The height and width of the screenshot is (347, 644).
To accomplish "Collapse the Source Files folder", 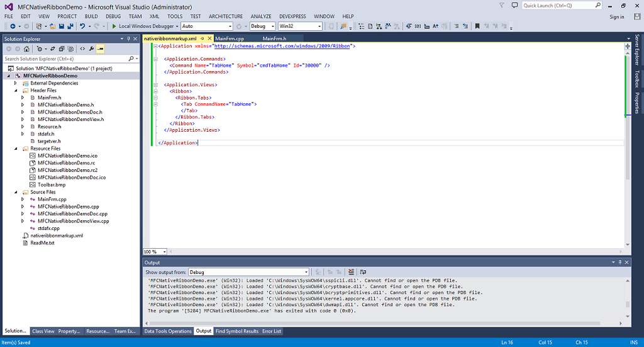I will [16, 192].
